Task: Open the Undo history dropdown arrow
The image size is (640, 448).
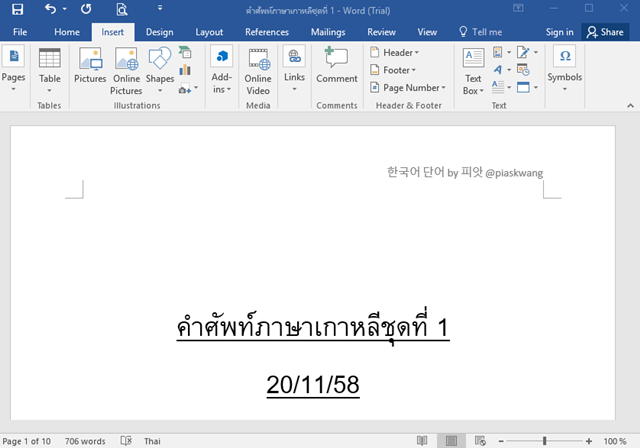Action: (x=64, y=9)
